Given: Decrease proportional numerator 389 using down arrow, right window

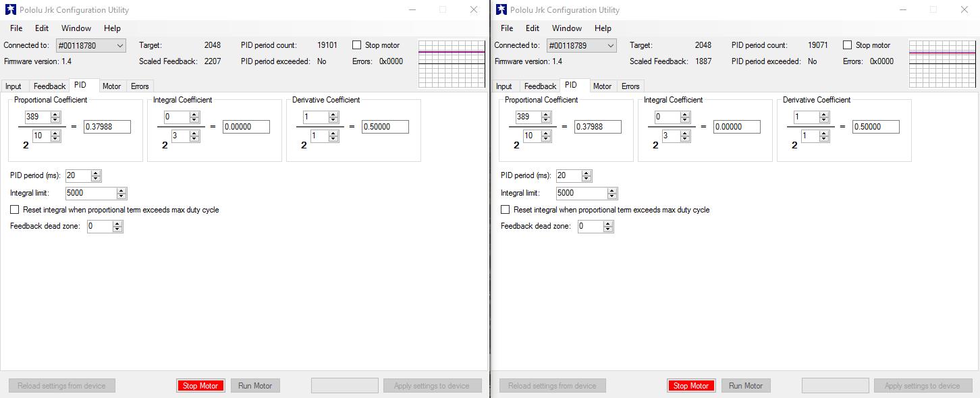Looking at the screenshot, I should [546, 119].
